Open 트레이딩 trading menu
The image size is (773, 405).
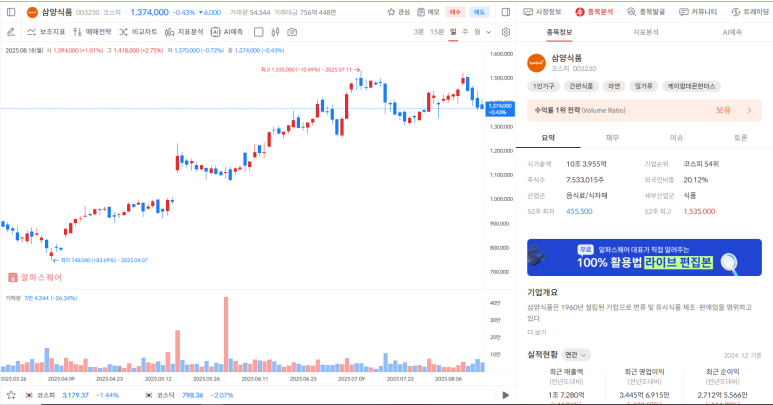(750, 12)
